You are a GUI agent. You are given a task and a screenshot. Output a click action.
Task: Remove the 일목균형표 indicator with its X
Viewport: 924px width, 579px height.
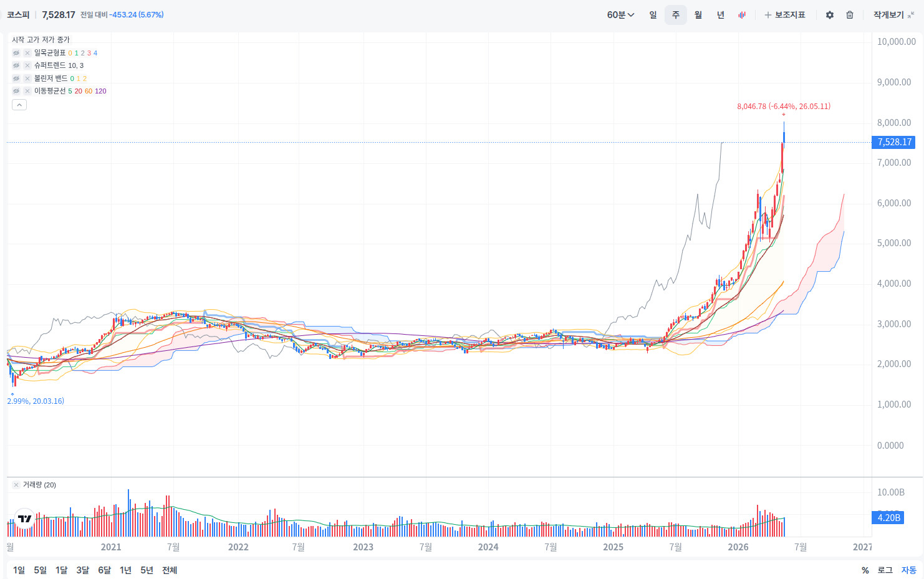coord(27,53)
